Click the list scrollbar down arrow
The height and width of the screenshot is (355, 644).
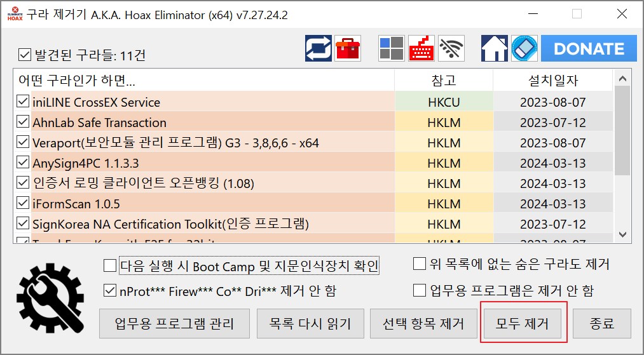[622, 234]
